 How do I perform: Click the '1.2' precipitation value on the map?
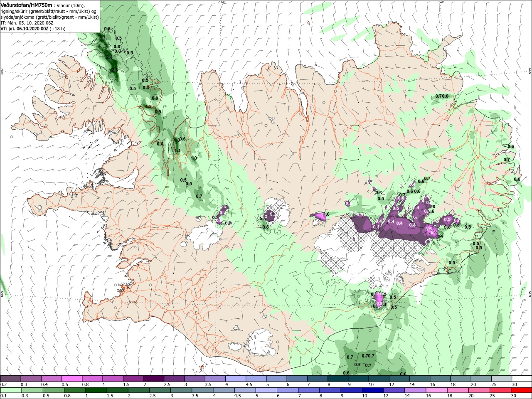coord(148,106)
